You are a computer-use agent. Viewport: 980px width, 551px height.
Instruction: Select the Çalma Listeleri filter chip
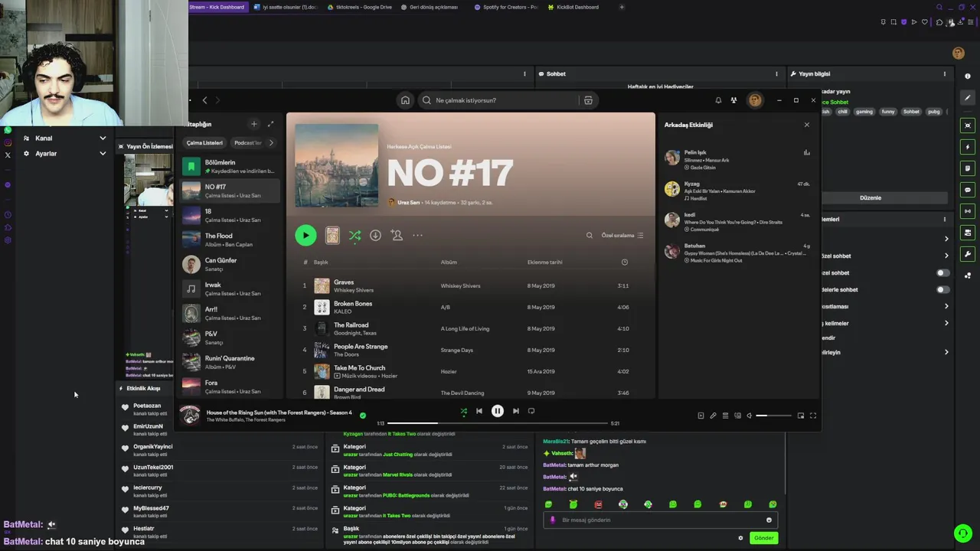(x=204, y=143)
